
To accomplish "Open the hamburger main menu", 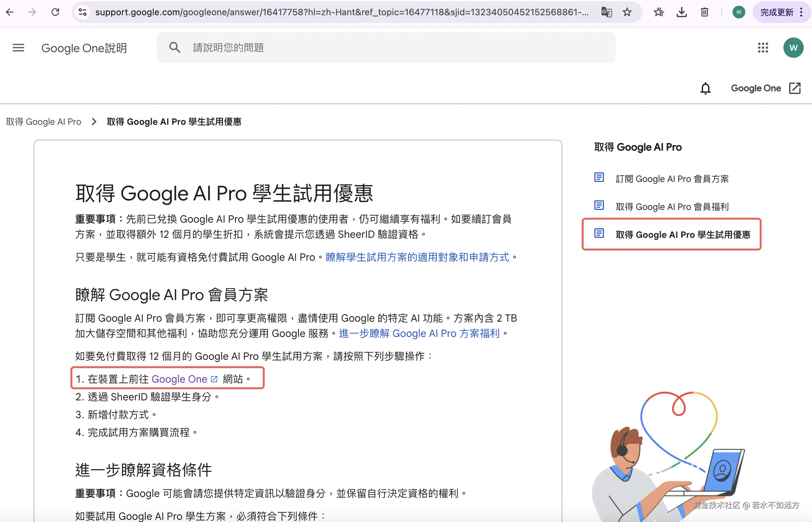I will [x=18, y=48].
